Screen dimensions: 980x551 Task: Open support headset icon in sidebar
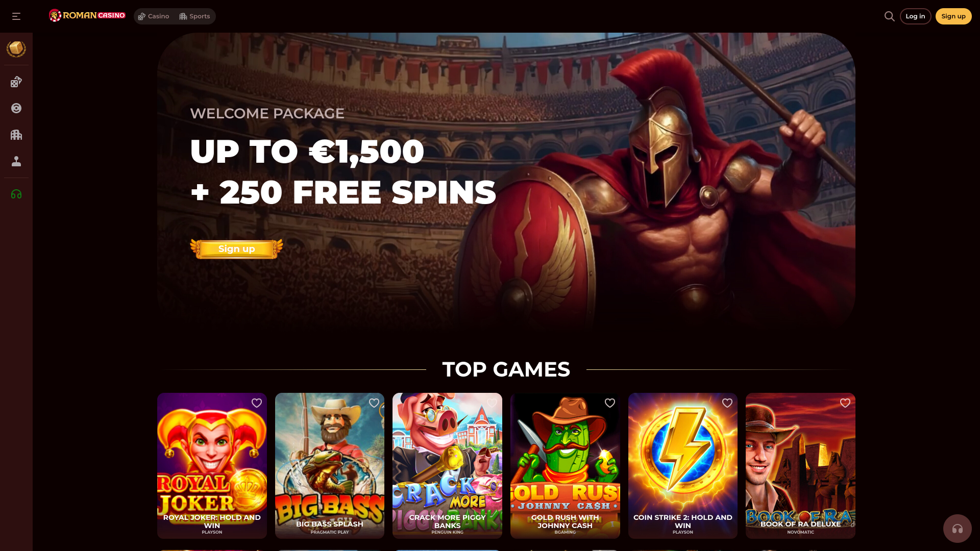point(16,194)
